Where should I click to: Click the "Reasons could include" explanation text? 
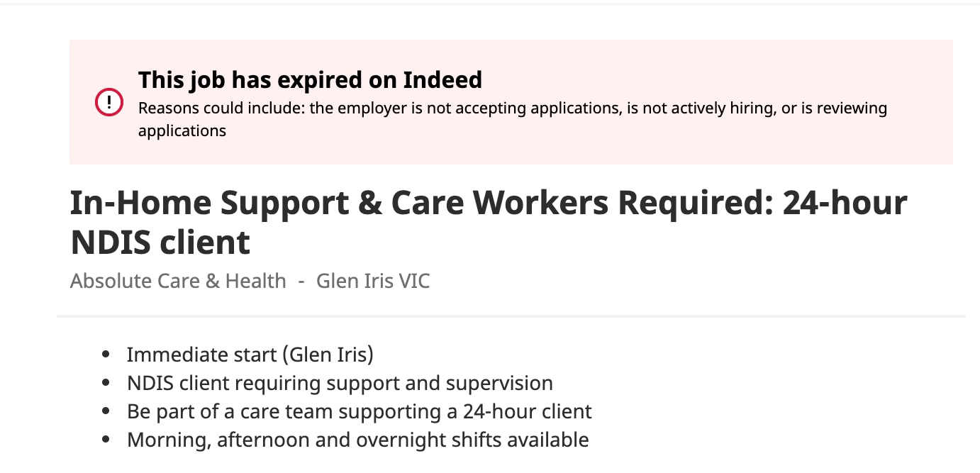512,108
